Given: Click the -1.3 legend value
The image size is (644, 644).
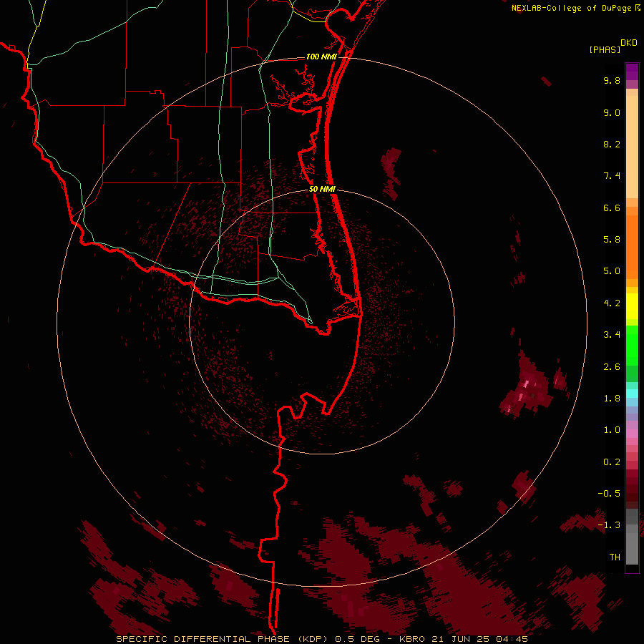Looking at the screenshot, I should coord(609,525).
